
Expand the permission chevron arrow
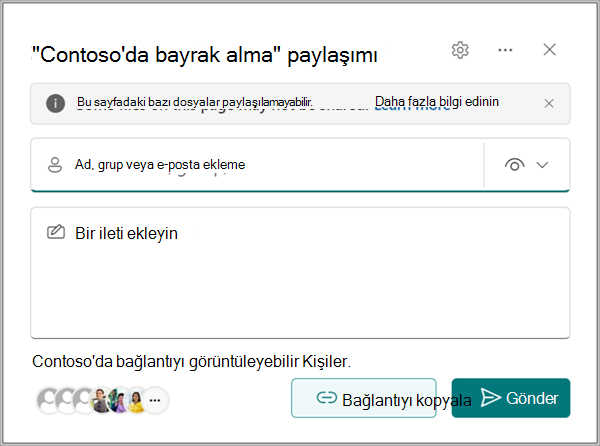pyautogui.click(x=542, y=165)
